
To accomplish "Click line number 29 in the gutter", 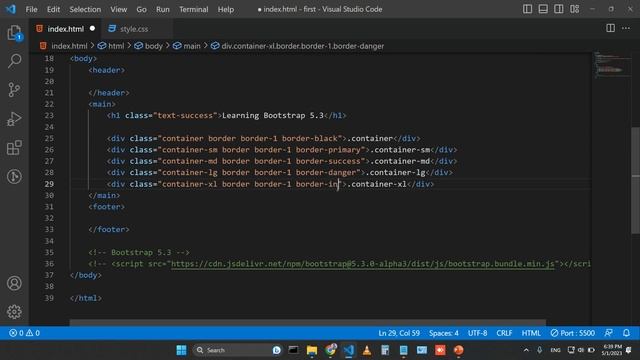I will click(x=49, y=184).
